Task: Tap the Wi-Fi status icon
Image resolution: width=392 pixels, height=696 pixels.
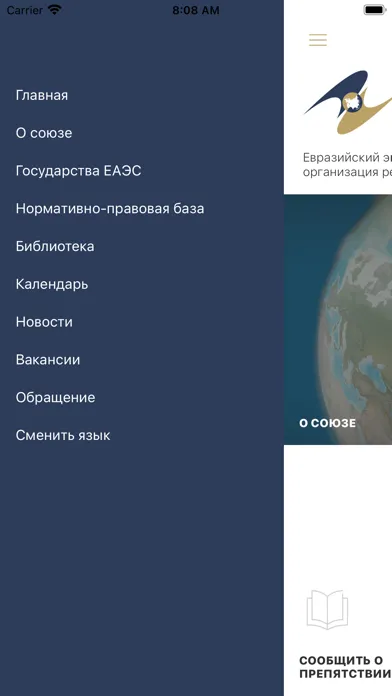Action: coord(55,10)
